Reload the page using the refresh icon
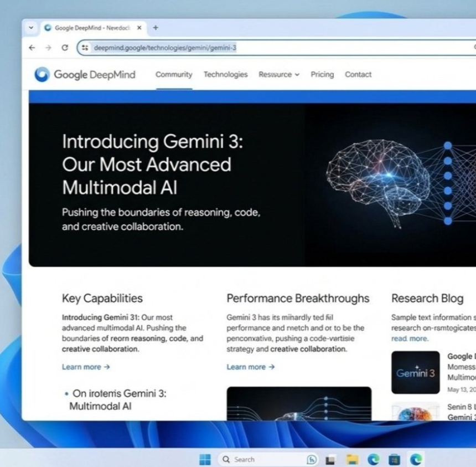 pyautogui.click(x=65, y=48)
